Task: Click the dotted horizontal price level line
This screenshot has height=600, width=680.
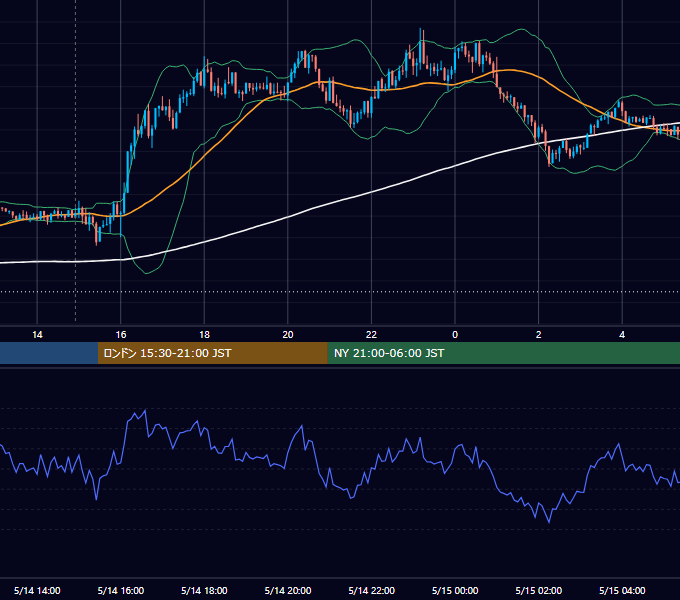Action: pos(340,292)
